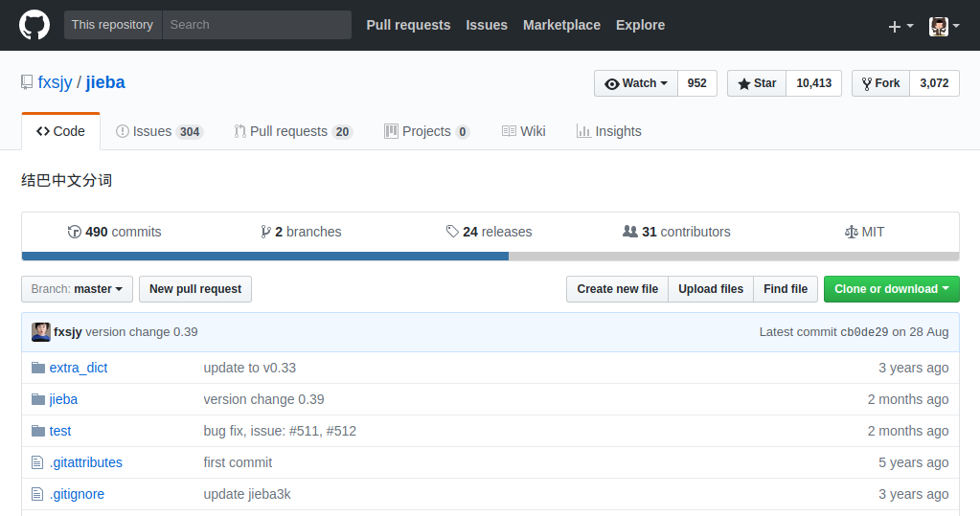Click the plus icon to create new
This screenshot has width=980, height=516.
895,26
